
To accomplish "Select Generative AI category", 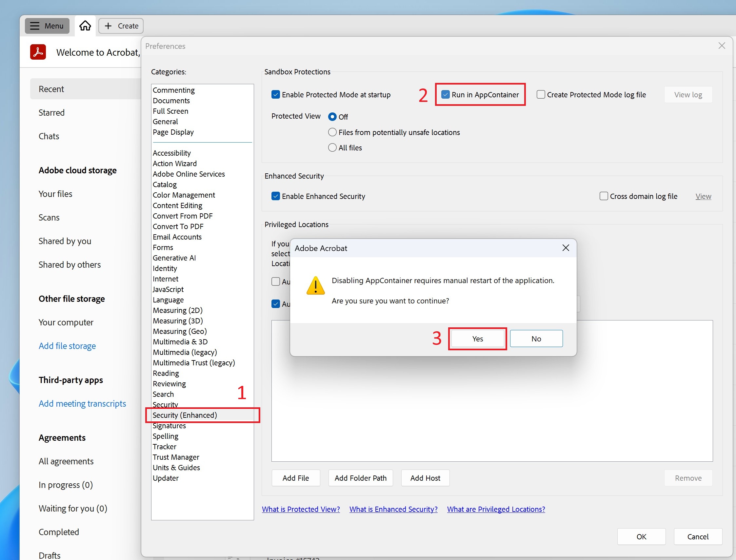I will [x=202, y=258].
